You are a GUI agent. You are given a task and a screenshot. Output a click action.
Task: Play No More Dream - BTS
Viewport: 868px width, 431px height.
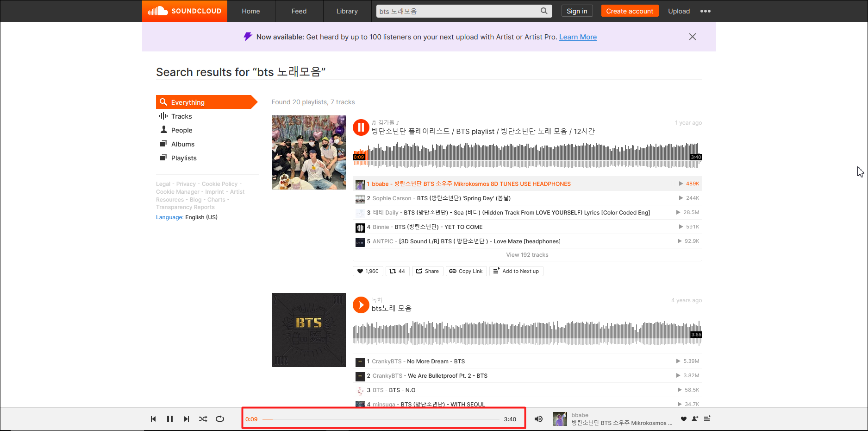(527, 361)
